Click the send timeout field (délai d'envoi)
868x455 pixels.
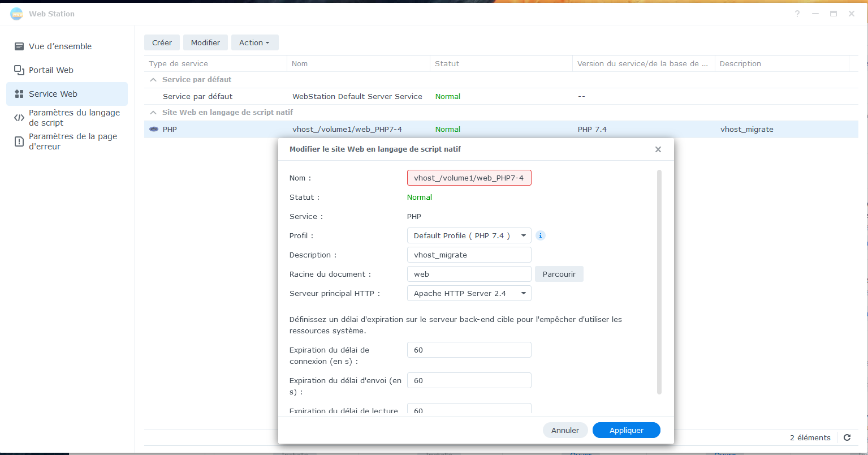coord(469,380)
